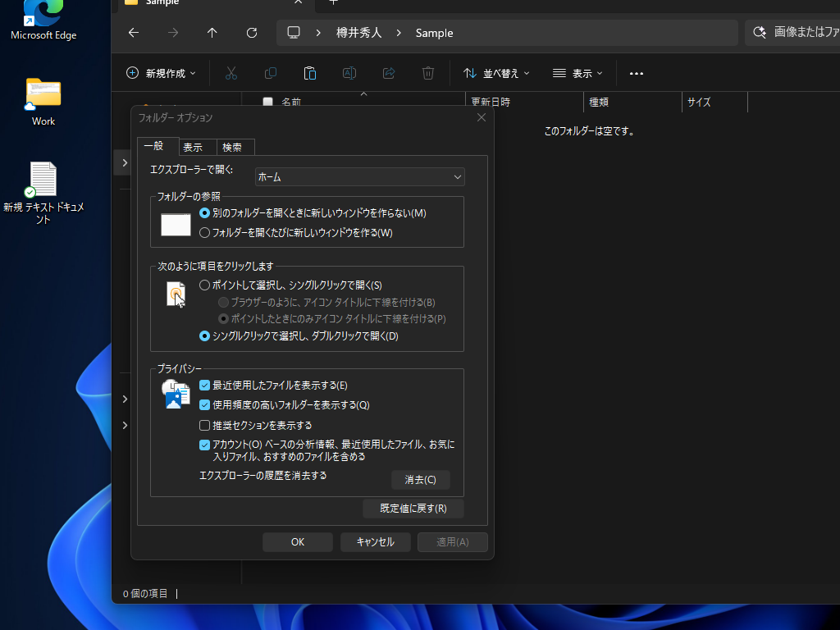Enable 推奨セクションを表示する checkbox
The width and height of the screenshot is (840, 630).
click(204, 426)
